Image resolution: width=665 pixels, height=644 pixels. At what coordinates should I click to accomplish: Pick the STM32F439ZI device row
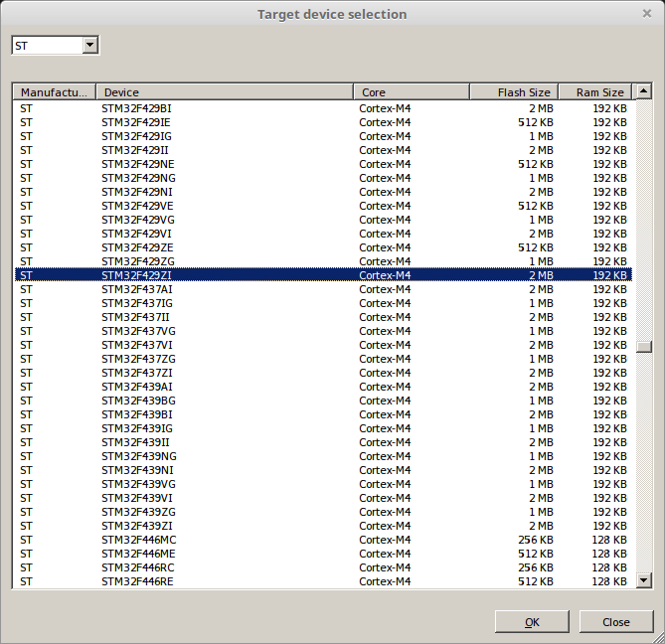pos(136,526)
